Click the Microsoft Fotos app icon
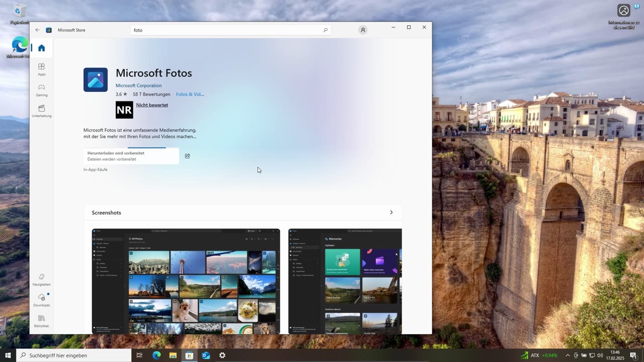Image resolution: width=644 pixels, height=362 pixels. 96,80
